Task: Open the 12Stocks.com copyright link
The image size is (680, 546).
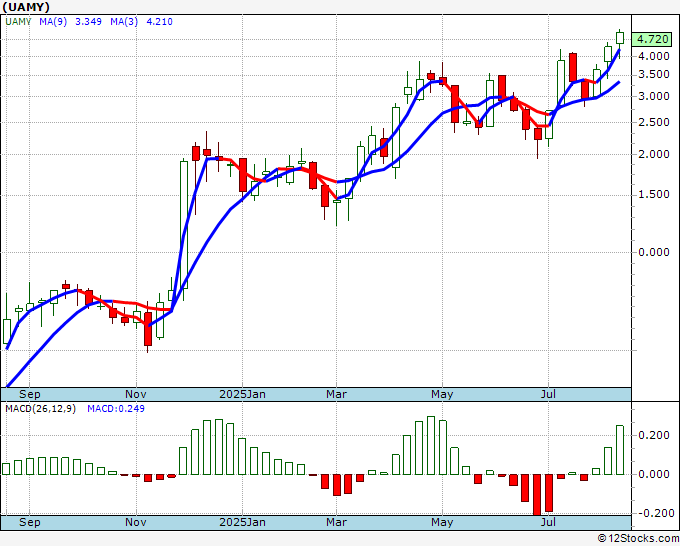Action: pyautogui.click(x=638, y=539)
